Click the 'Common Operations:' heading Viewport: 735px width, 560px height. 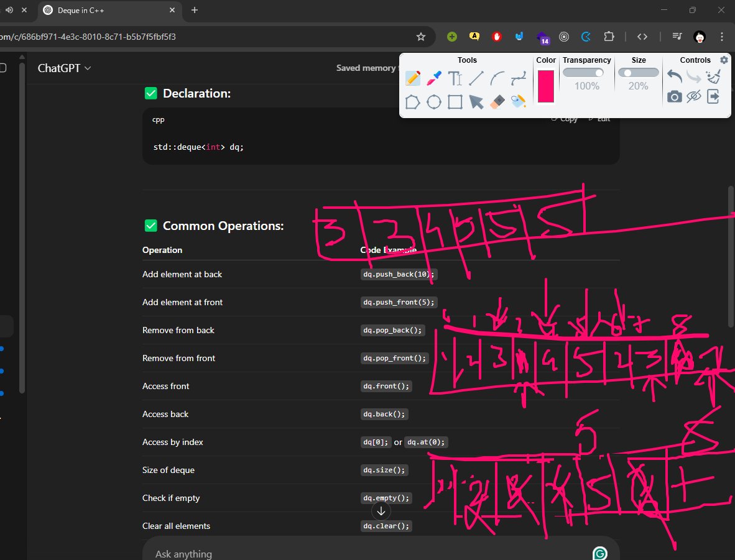tap(223, 226)
